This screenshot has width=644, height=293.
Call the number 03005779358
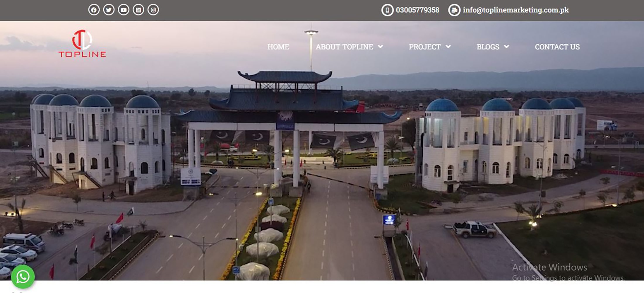[x=417, y=10]
